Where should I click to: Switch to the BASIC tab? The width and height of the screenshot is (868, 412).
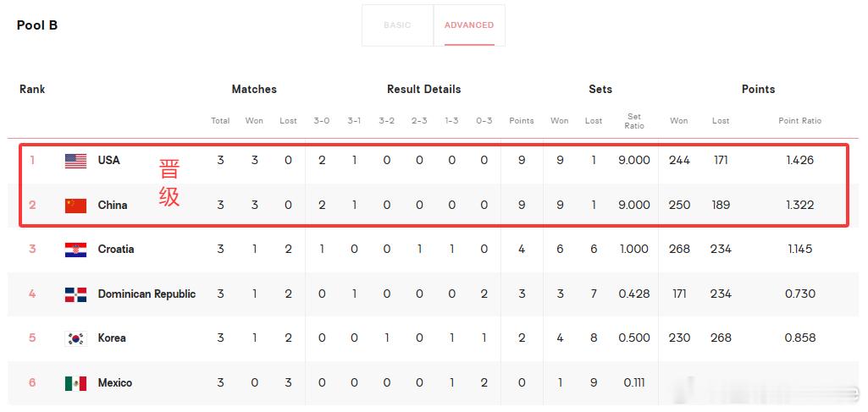pyautogui.click(x=397, y=25)
